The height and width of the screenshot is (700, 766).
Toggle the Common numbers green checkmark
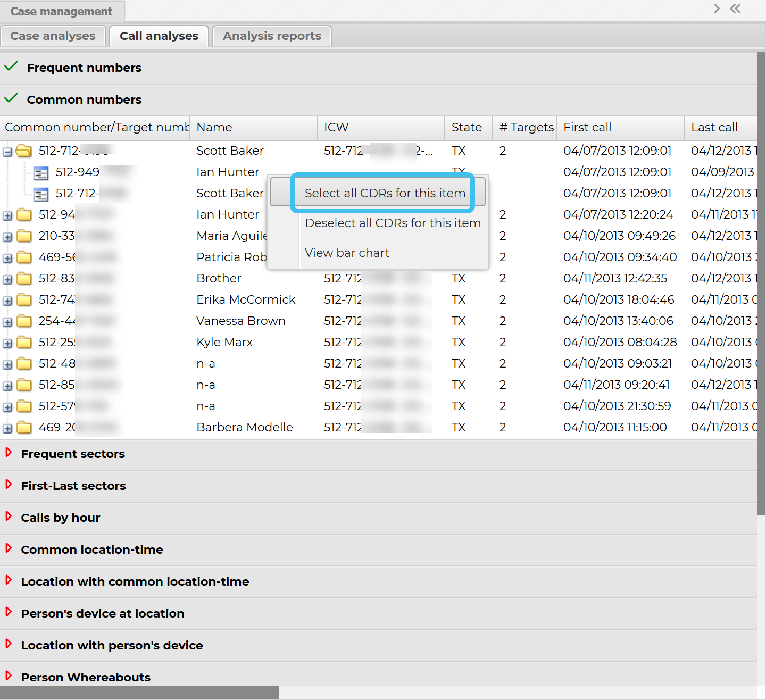11,99
